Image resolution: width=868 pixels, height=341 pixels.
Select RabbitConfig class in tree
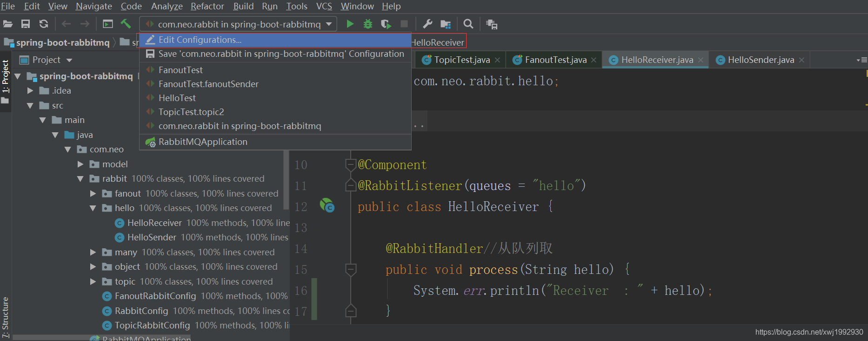pos(141,311)
